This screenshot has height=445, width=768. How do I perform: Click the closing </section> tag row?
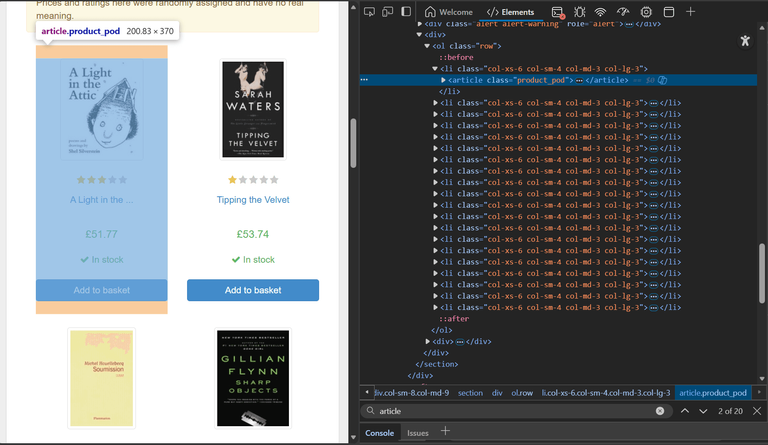click(x=437, y=364)
